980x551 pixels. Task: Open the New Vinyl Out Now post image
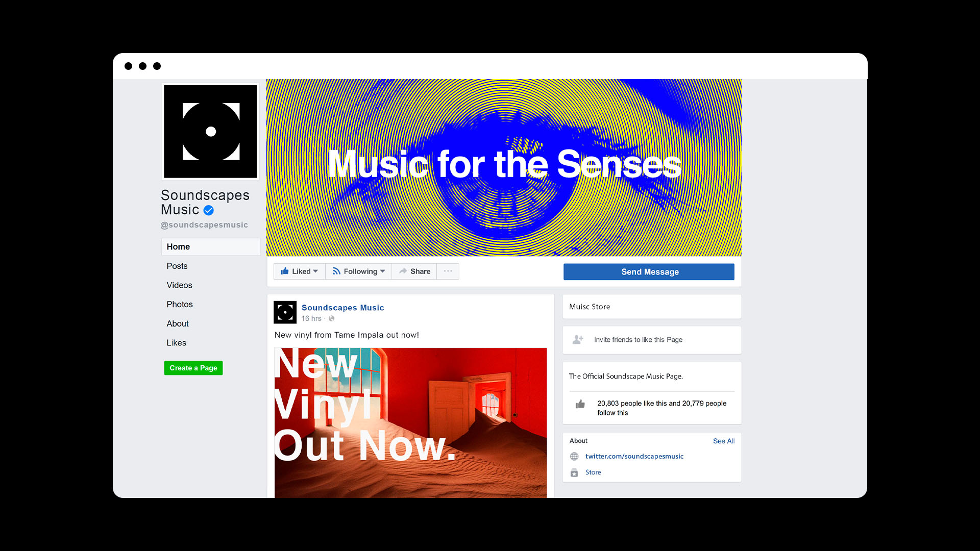pos(410,423)
